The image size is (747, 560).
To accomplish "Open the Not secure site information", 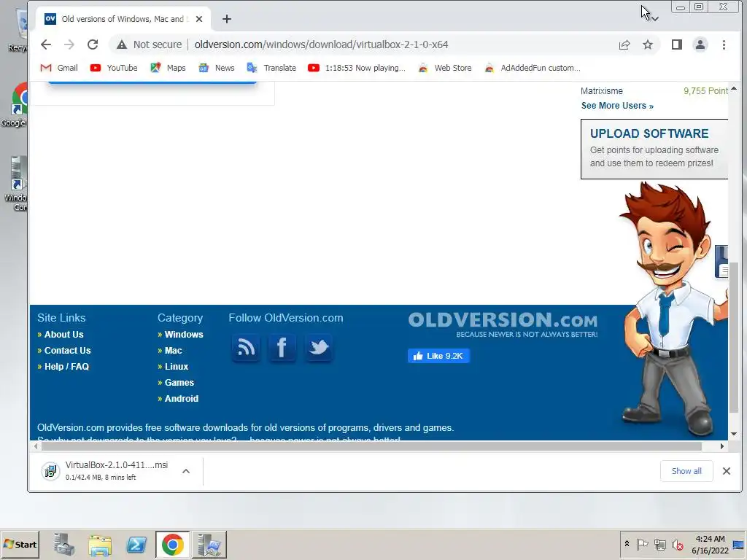I will (149, 44).
